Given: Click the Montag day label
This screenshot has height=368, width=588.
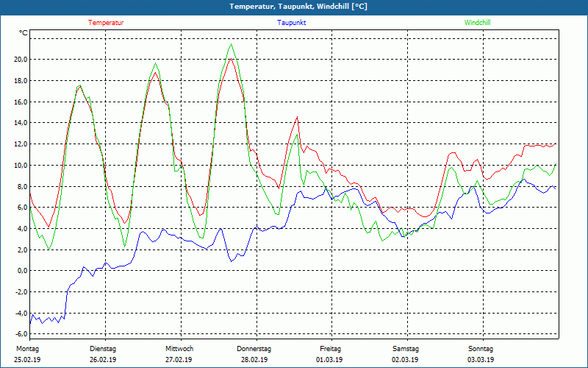Looking at the screenshot, I should (27, 349).
